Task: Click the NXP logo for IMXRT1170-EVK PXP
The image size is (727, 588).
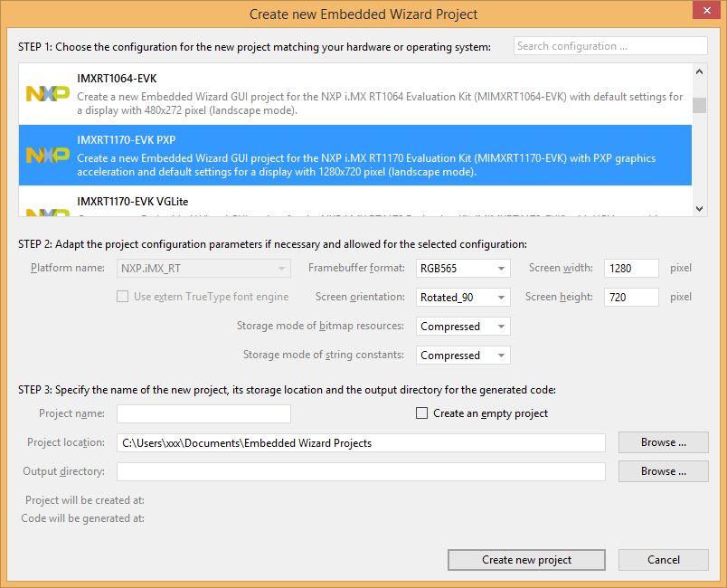Action: pyautogui.click(x=47, y=156)
